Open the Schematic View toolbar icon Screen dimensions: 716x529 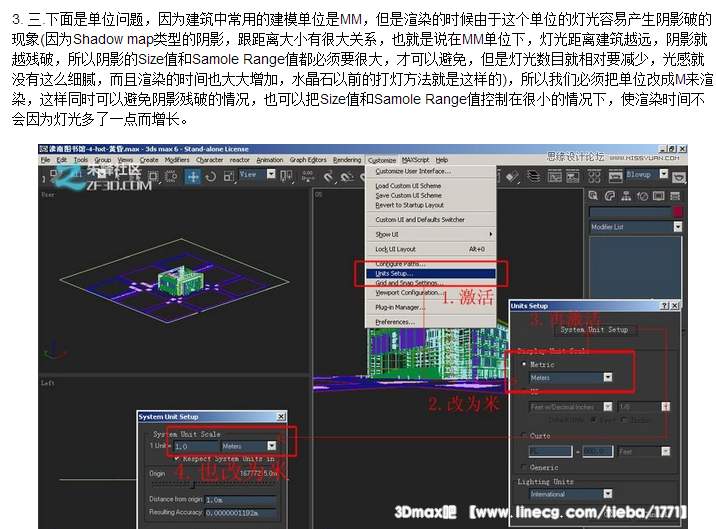pos(573,176)
